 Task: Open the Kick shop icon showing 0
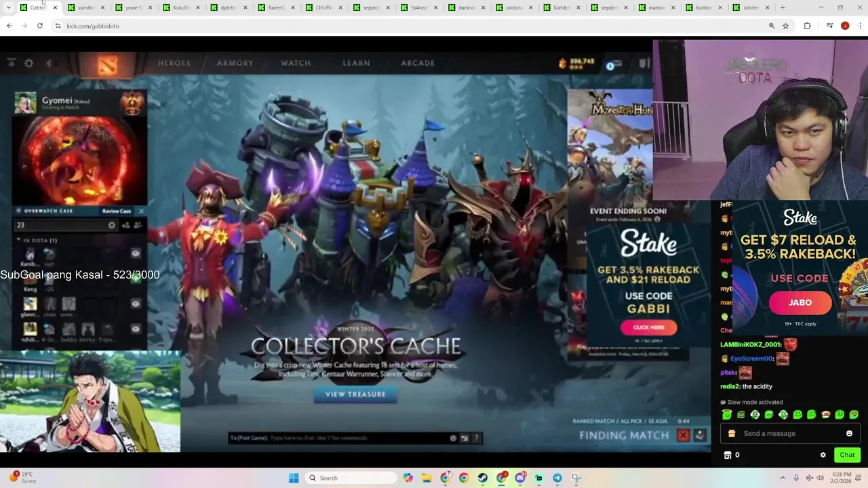click(728, 455)
